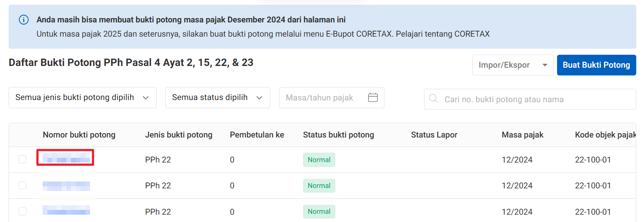Focus the Cari no. bukti potong search field
This screenshot has width=644, height=222.
point(534,99)
